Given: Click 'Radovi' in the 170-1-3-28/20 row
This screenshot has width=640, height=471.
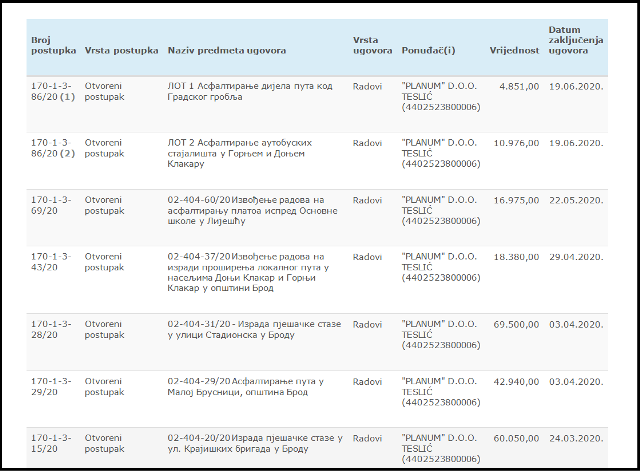Looking at the screenshot, I should coord(367,324).
